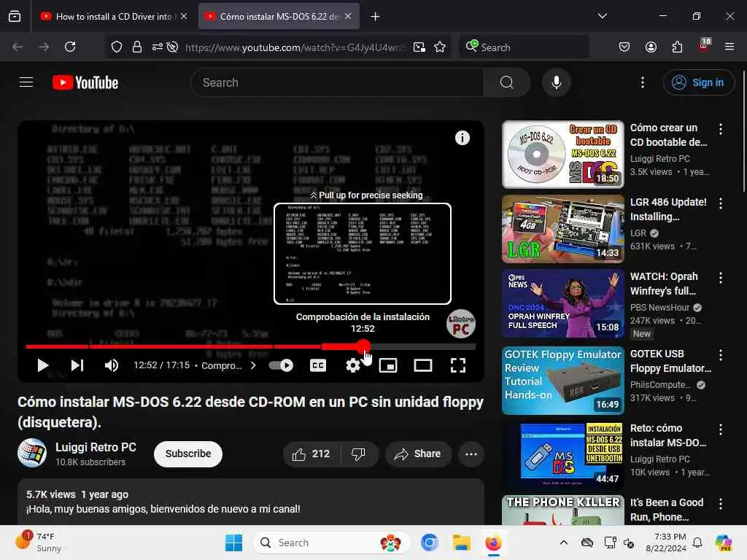Open options for LGR 486 Update video

pos(720,203)
